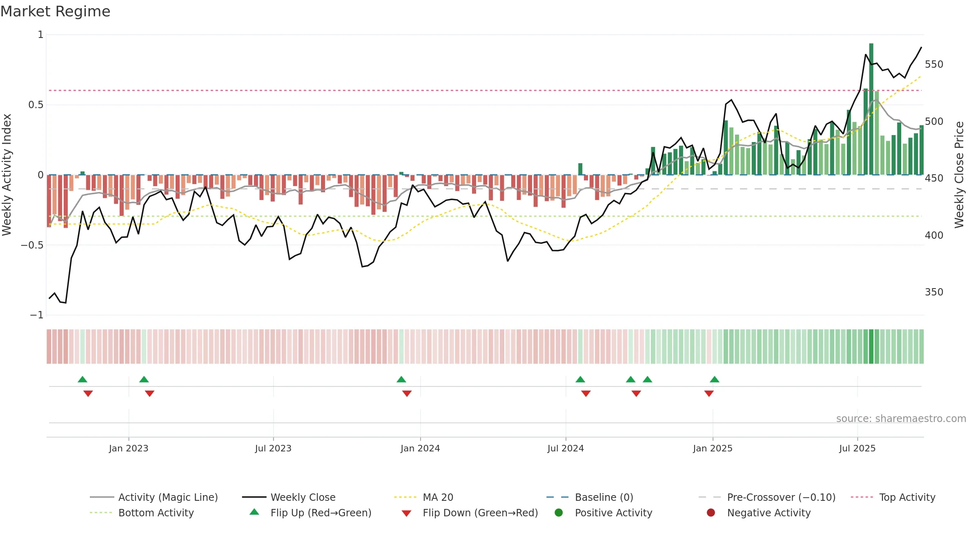This screenshot has height=551, width=980.
Task: Click the earliest red Flip Down triangle marker
Action: click(88, 393)
